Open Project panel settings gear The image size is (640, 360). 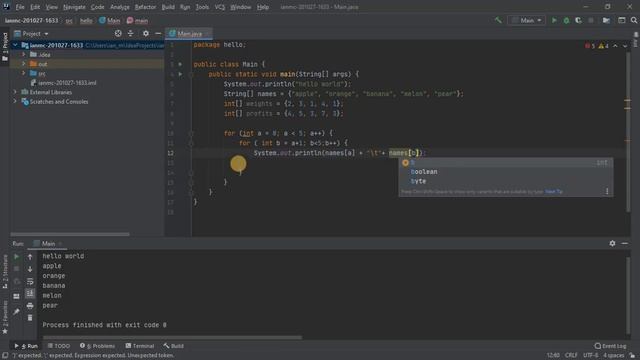(146, 33)
